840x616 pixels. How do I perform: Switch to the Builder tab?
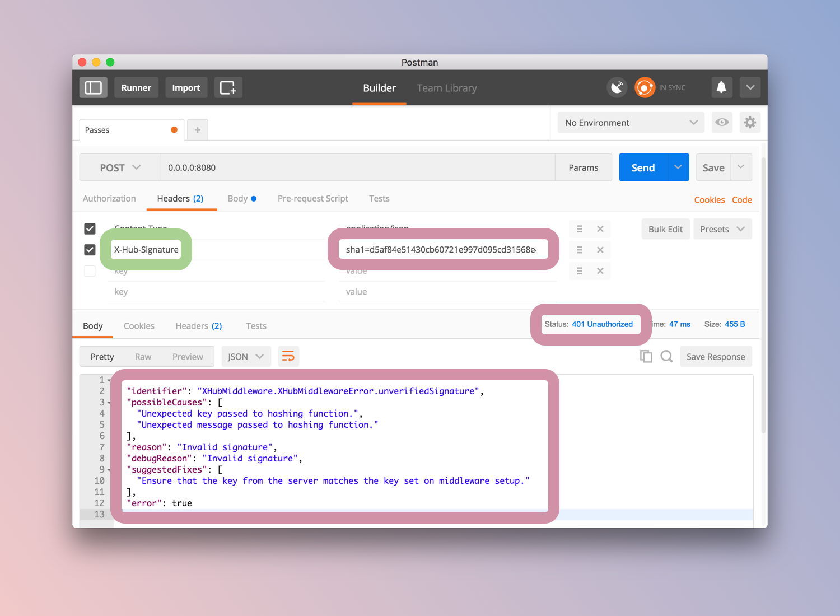tap(379, 88)
